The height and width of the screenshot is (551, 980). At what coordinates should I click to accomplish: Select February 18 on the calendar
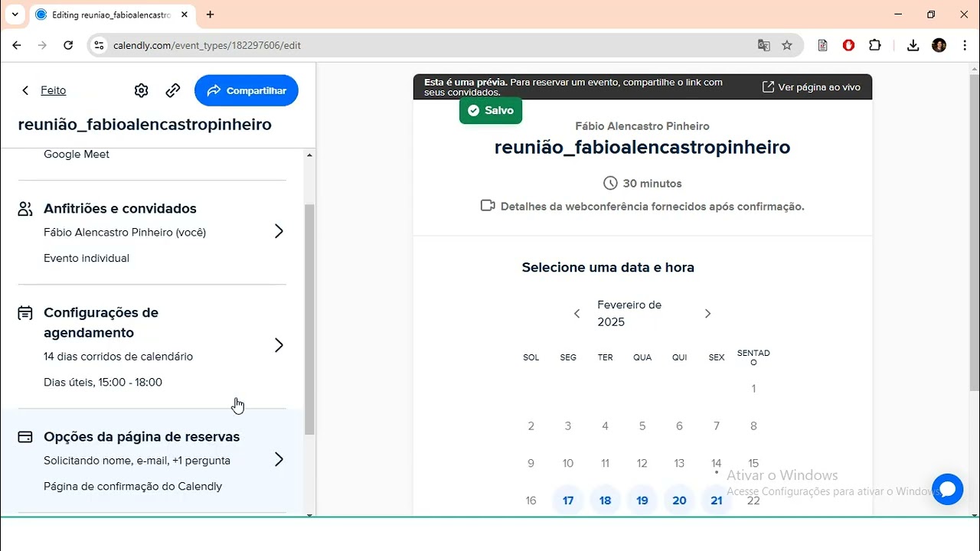pos(605,500)
